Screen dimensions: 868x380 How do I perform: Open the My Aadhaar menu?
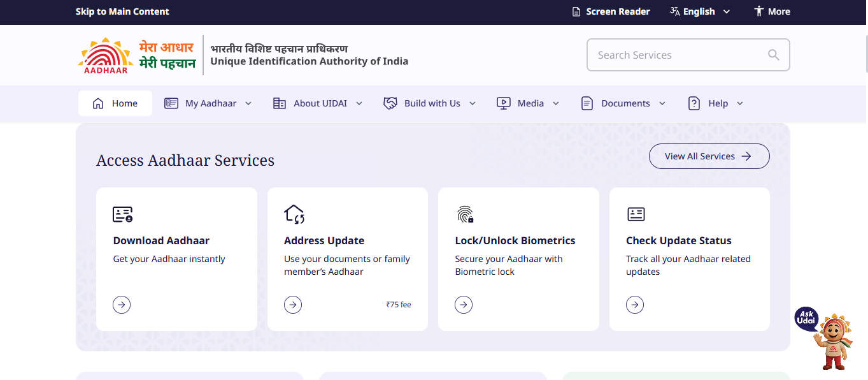point(208,103)
